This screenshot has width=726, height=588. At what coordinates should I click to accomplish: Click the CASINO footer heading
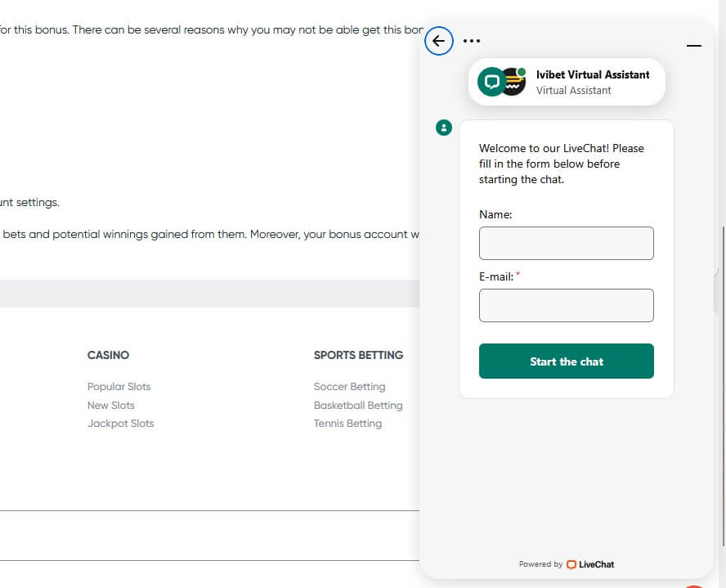(x=108, y=355)
